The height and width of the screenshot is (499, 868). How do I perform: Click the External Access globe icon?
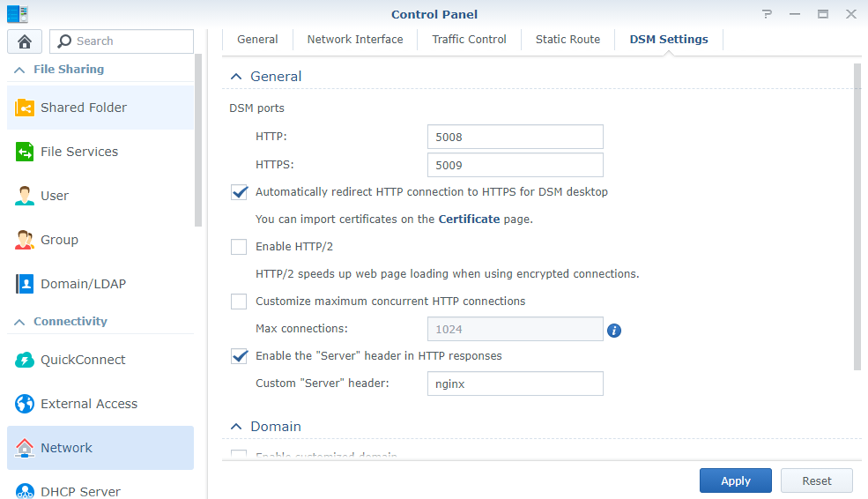[25, 404]
